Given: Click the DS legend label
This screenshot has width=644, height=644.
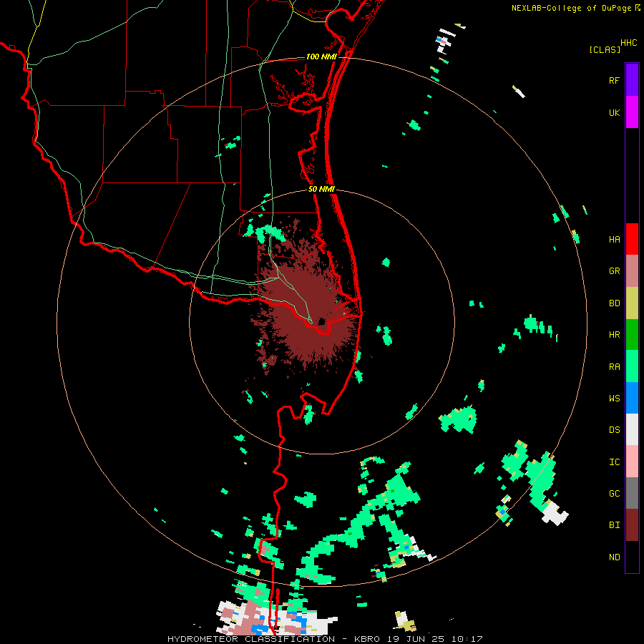Looking at the screenshot, I should tap(614, 430).
